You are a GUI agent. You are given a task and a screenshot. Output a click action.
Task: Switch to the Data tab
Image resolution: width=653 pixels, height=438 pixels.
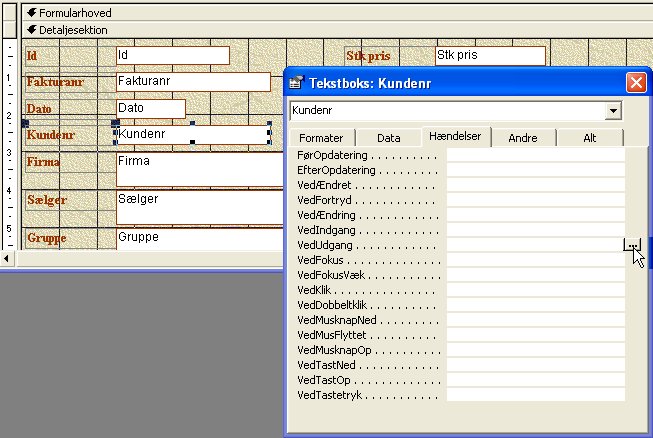[389, 138]
